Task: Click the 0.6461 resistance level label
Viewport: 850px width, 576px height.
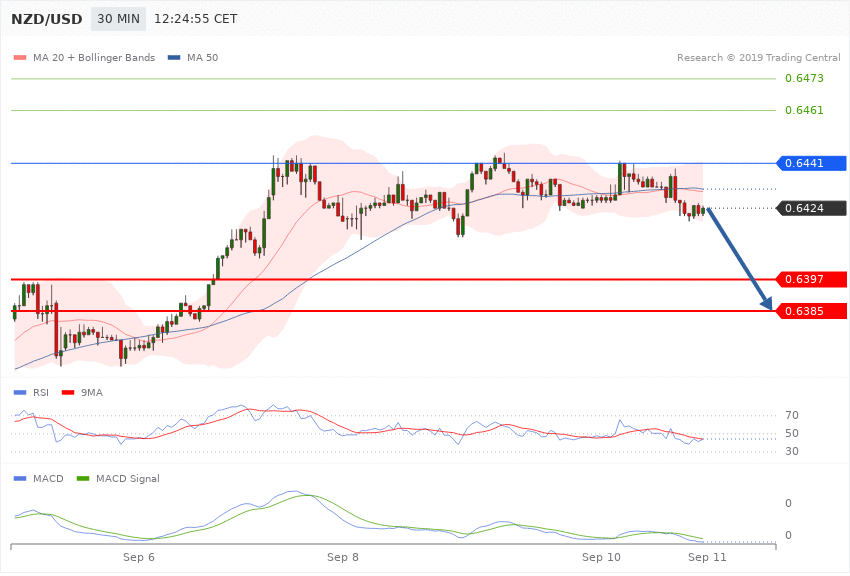Action: click(804, 111)
